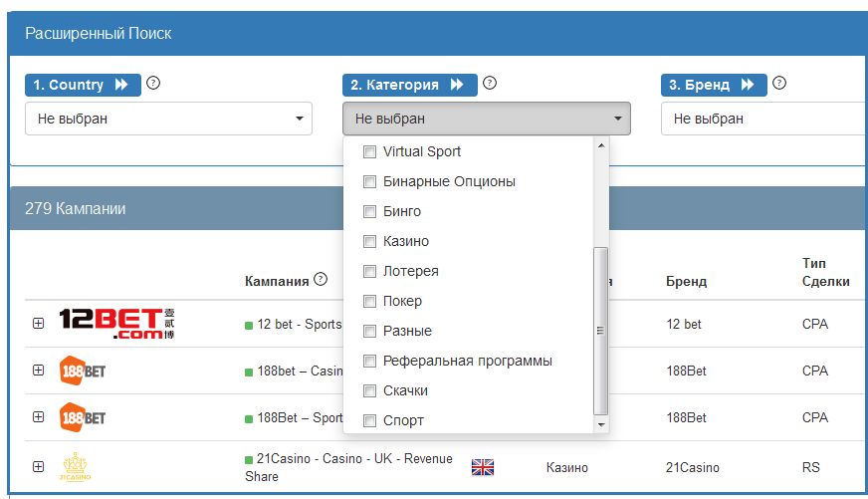Screen dimensions: 868x499
Task: Click the help icon next to Country
Action: [x=153, y=84]
